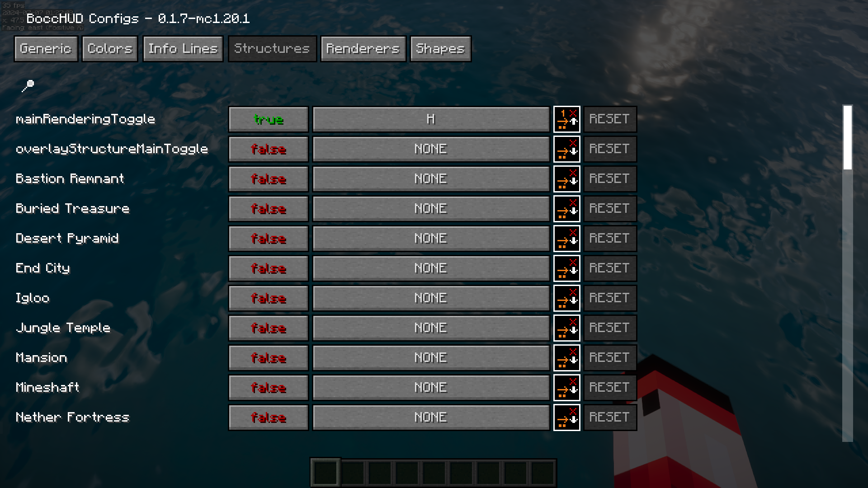Toggle Igloo structure overlay on
Image resolution: width=868 pixels, height=488 pixels.
coord(268,298)
